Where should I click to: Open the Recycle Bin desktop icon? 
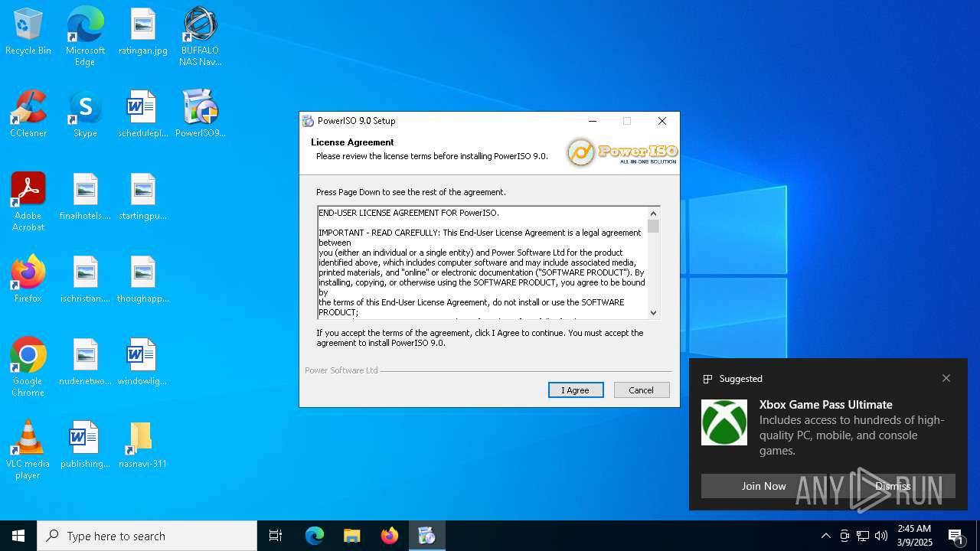(x=28, y=32)
